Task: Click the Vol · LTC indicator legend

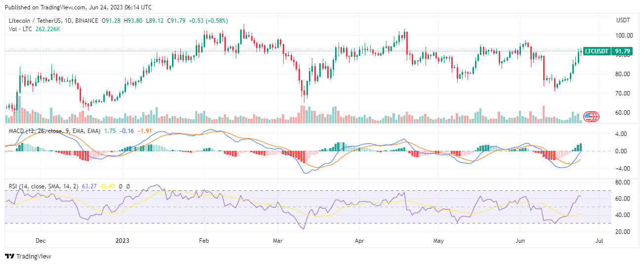Action: pos(19,29)
